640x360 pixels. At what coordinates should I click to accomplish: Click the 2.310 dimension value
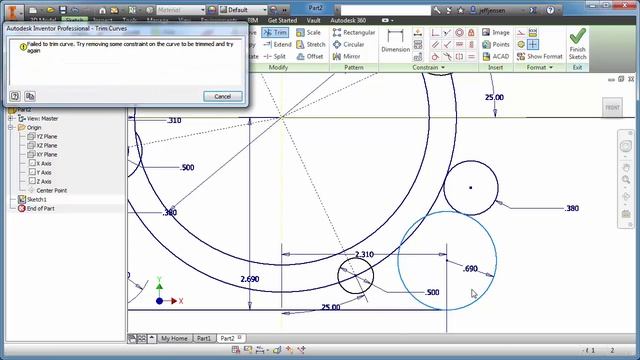click(364, 254)
